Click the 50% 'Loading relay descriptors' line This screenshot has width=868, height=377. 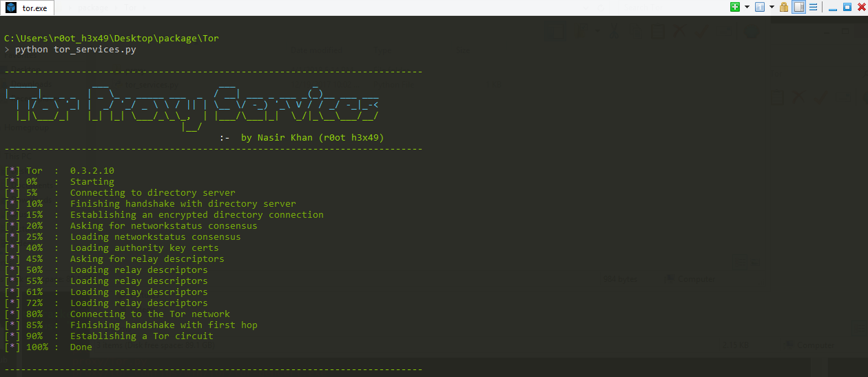coord(106,270)
